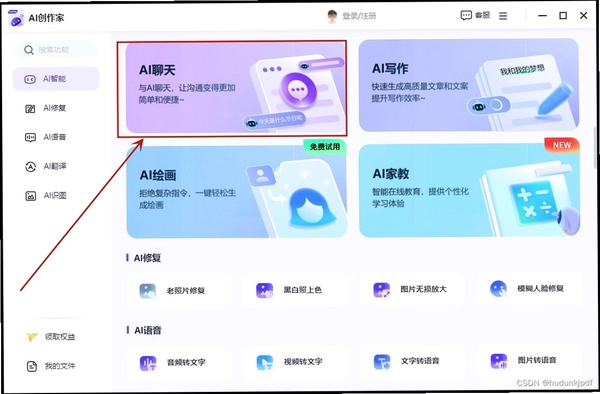Open the AI聊天 card
Viewport: 600px width, 394px height.
coord(236,88)
